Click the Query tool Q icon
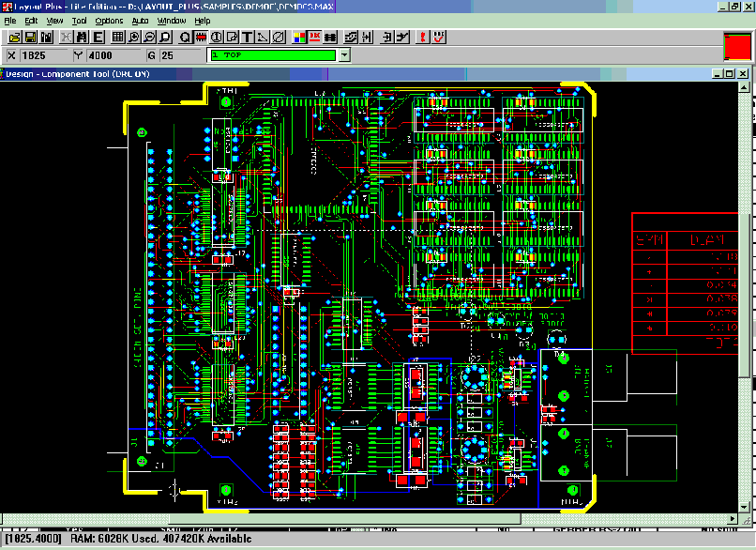The width and height of the screenshot is (756, 550). (x=184, y=38)
